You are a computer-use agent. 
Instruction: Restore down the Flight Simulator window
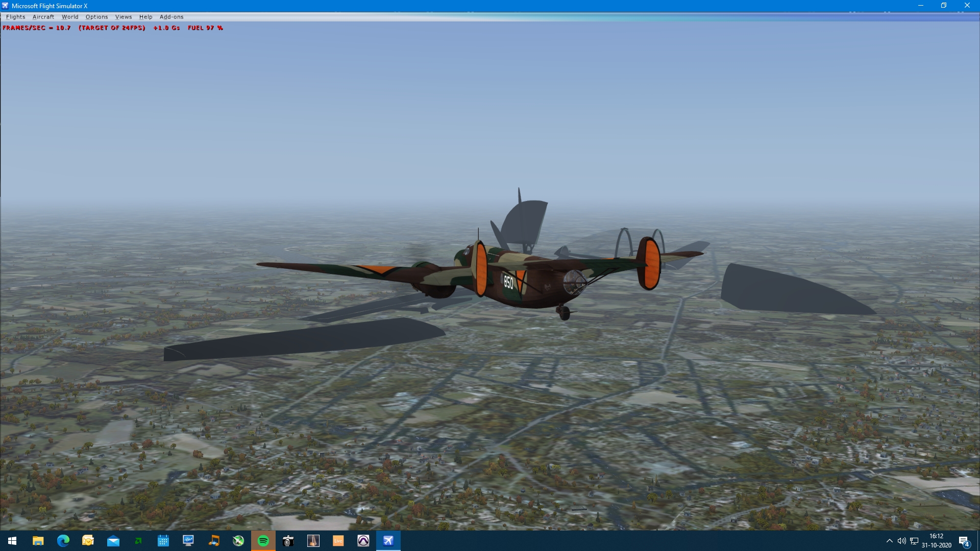click(944, 6)
